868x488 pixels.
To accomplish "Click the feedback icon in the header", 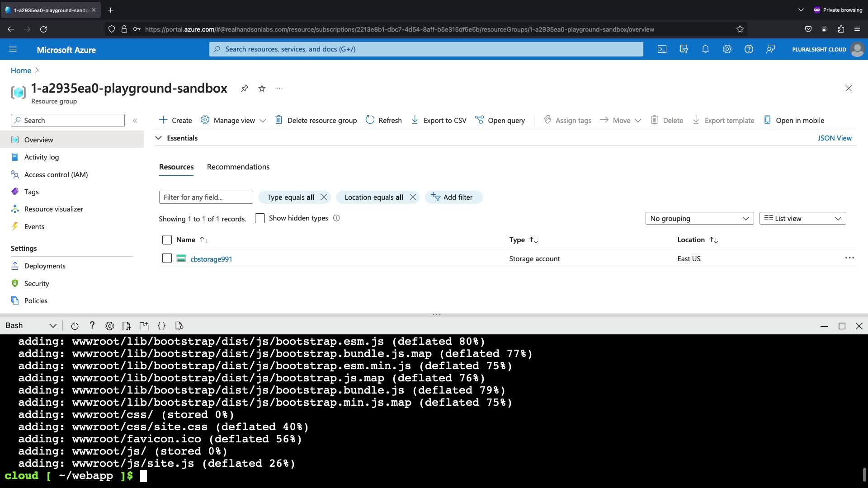I will point(770,49).
